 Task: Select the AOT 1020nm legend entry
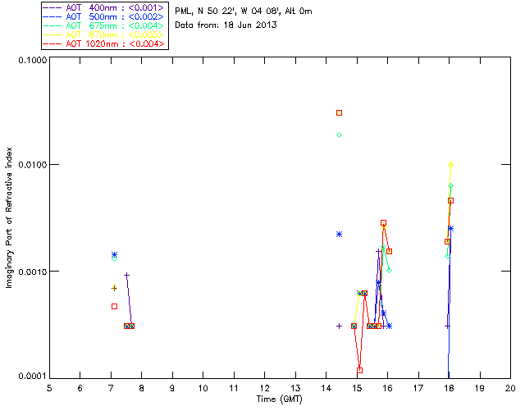point(104,43)
